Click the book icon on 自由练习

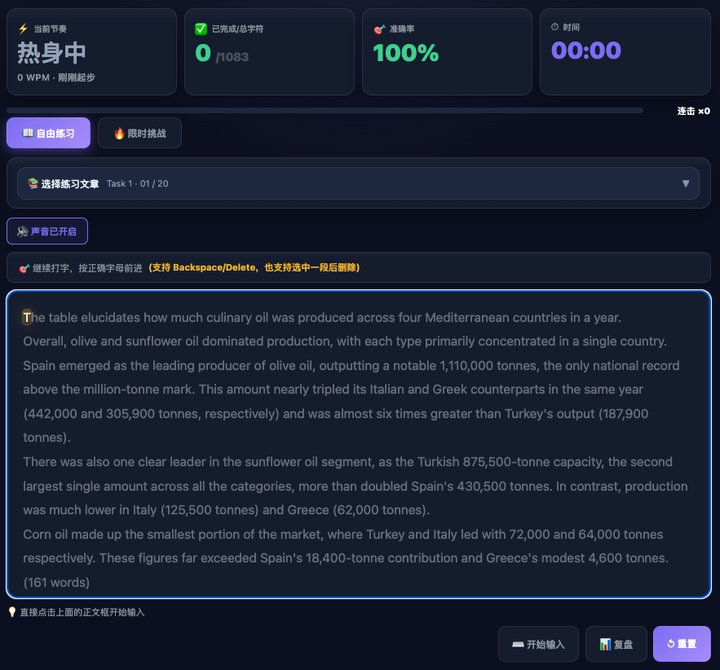[x=28, y=133]
